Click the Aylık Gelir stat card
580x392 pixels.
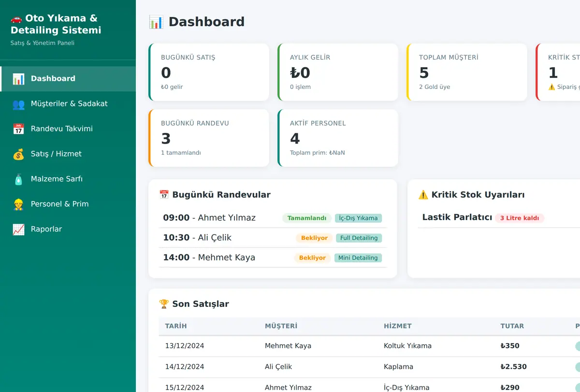pos(338,72)
